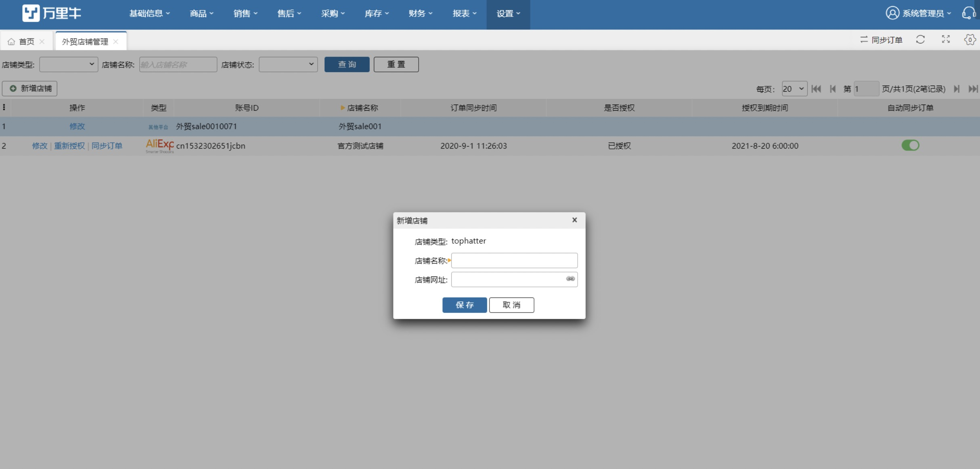Sort by the 店铺名称 column header
The image size is (980, 469).
[x=360, y=108]
